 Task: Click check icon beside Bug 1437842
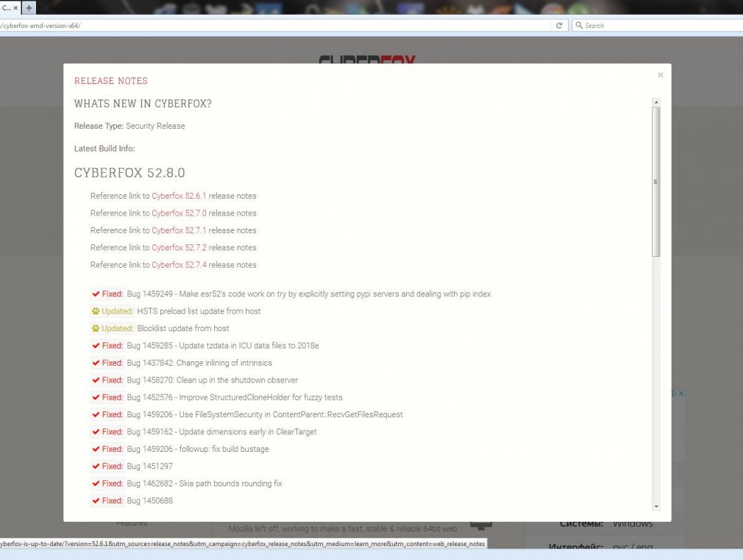96,363
